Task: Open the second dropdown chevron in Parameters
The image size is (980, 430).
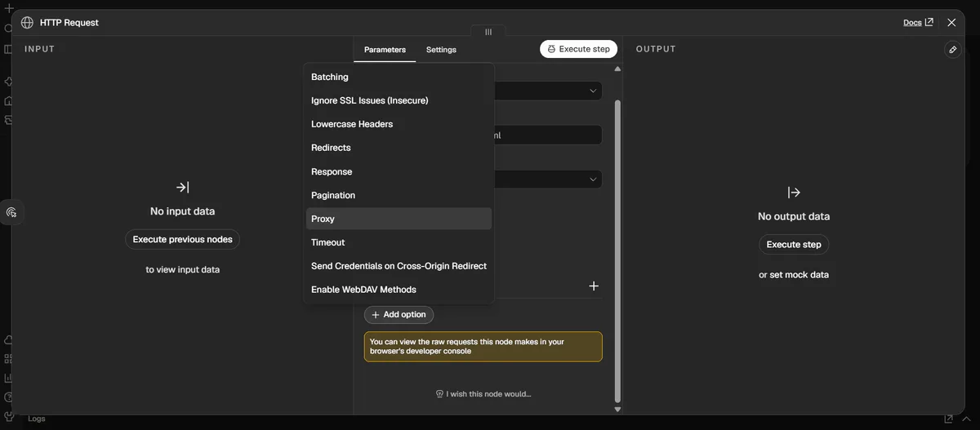Action: 593,180
